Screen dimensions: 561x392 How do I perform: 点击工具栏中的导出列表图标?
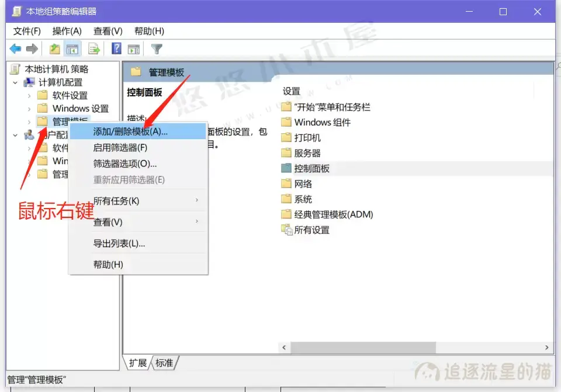tap(94, 48)
